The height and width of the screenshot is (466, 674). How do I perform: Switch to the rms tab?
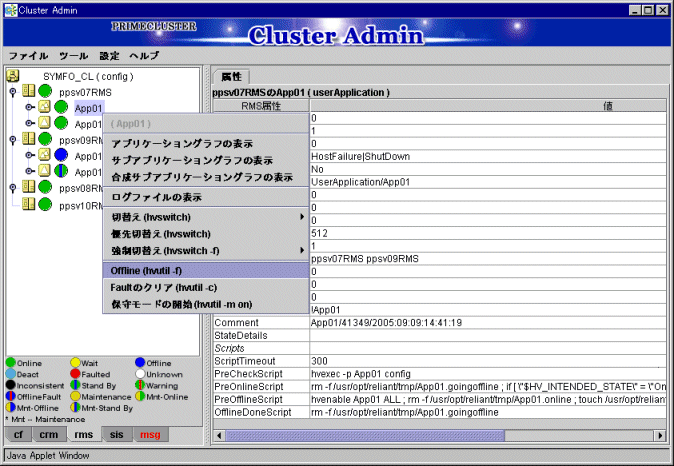83,435
